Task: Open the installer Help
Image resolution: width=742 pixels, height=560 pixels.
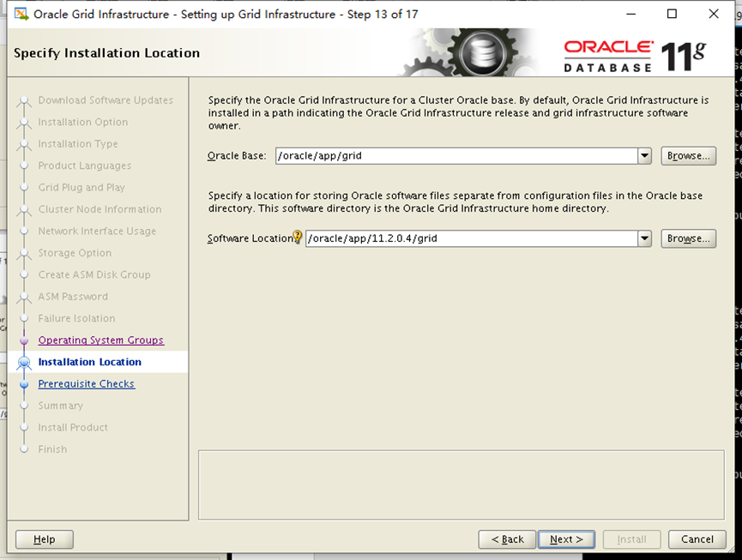Action: [x=45, y=539]
